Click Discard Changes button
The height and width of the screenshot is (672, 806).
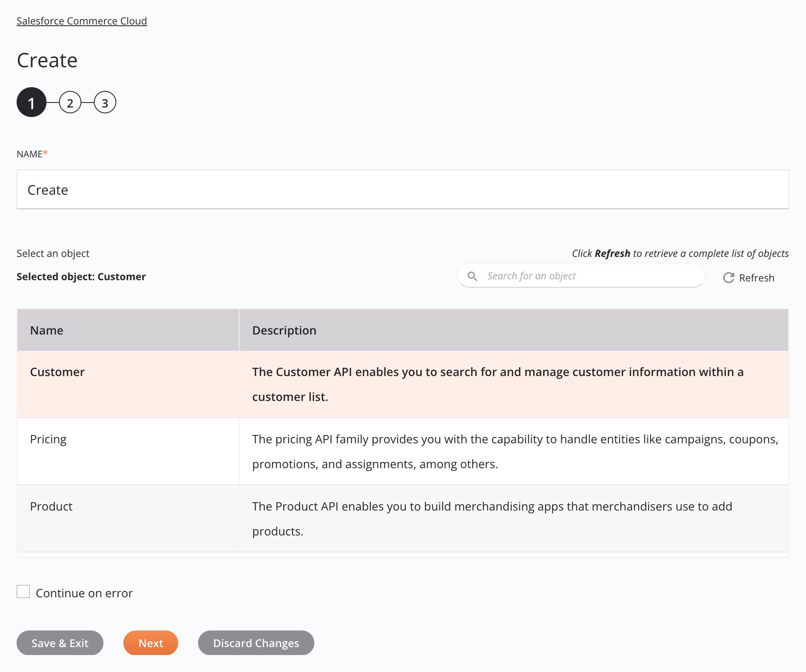click(256, 643)
